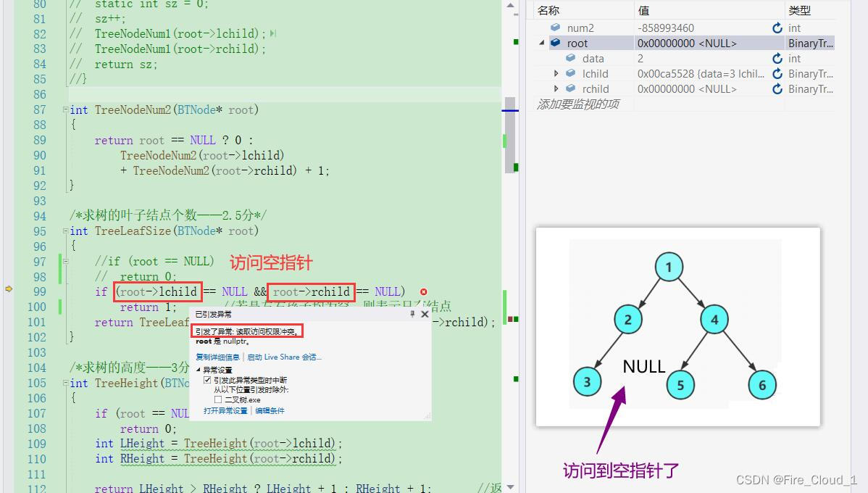Collapse the TreeNodeNum2 function outline
Image resolution: width=868 pixels, height=493 pixels.
click(65, 109)
